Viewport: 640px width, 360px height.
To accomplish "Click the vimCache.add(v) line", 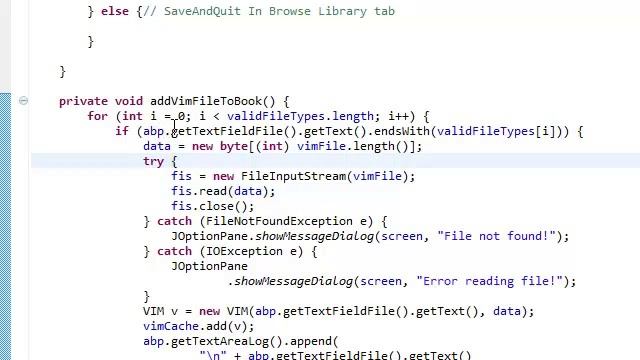I will [x=199, y=327].
